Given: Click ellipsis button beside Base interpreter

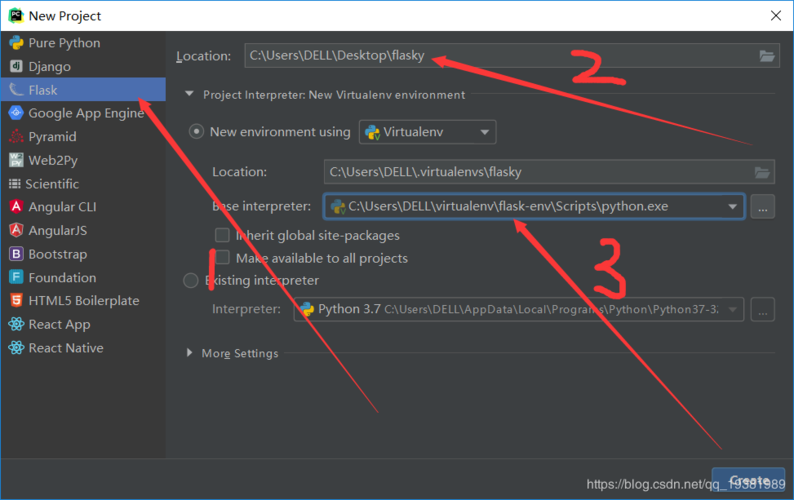Looking at the screenshot, I should click(x=763, y=207).
